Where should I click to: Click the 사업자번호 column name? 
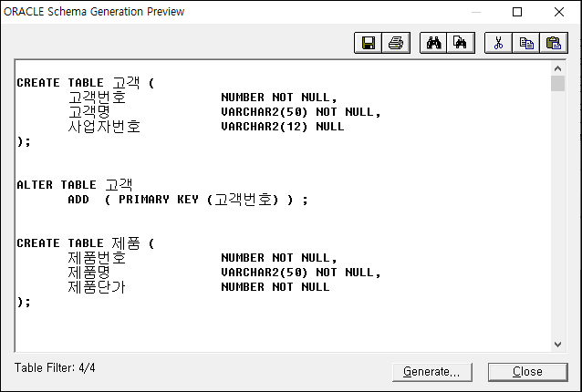point(104,127)
